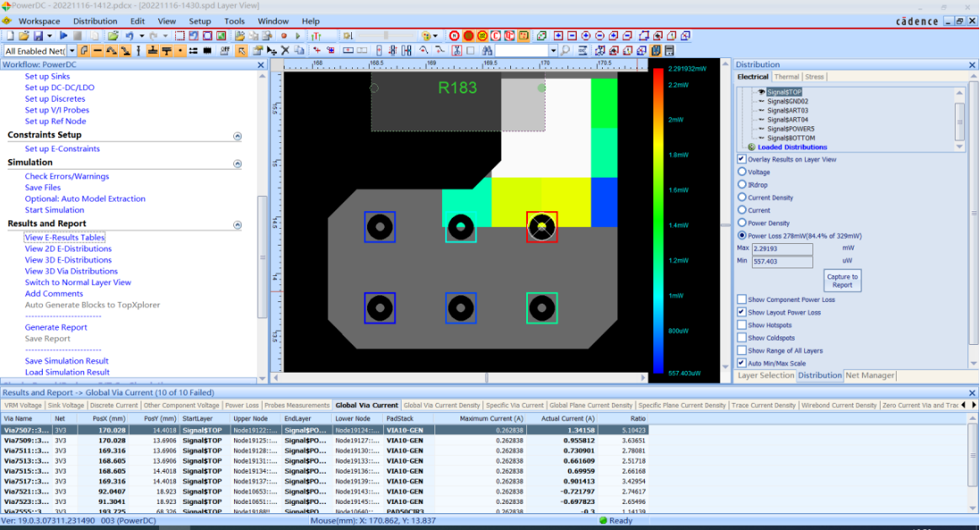
Task: Toggle Overlay Results on Layer View checkbox
Action: [x=741, y=159]
